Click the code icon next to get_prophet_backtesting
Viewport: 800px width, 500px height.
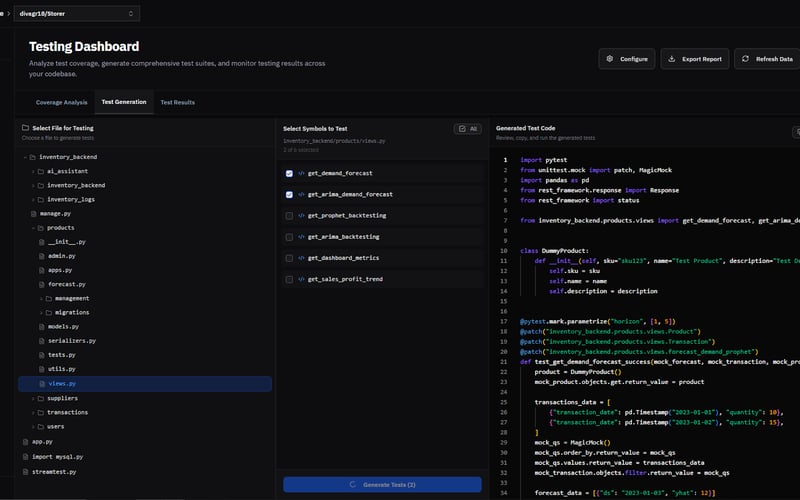click(x=301, y=215)
